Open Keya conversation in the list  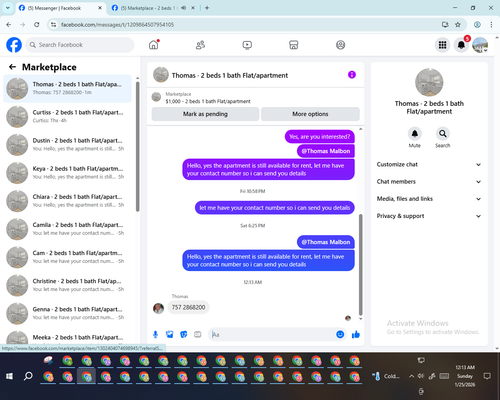pos(67,173)
